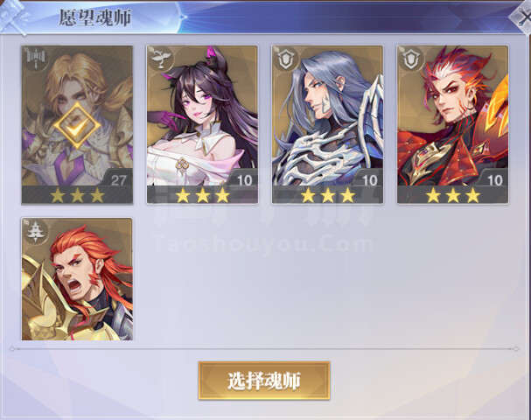531x420 pixels.
Task: Click the leaf class icon on fox-girl card
Action: coord(160,57)
